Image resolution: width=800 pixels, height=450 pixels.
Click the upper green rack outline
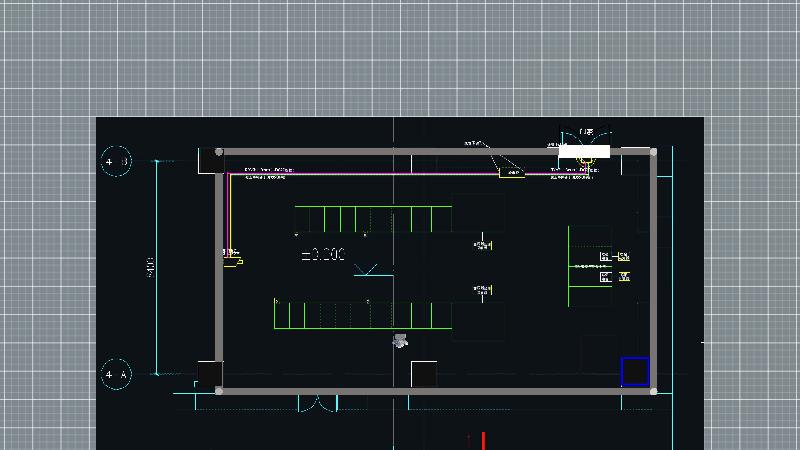tap(372, 219)
